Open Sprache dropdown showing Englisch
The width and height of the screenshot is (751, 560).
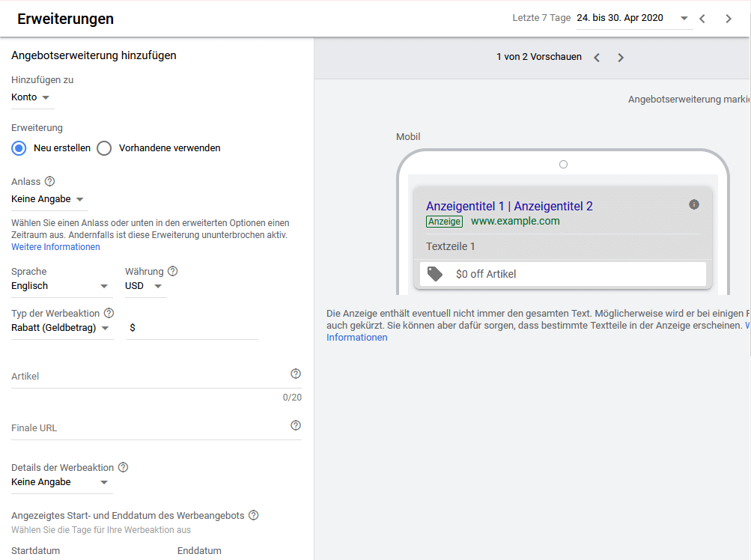[x=60, y=286]
